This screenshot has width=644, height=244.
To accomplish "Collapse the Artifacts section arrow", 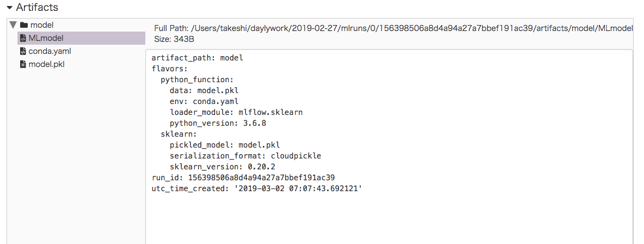I will 9,8.
